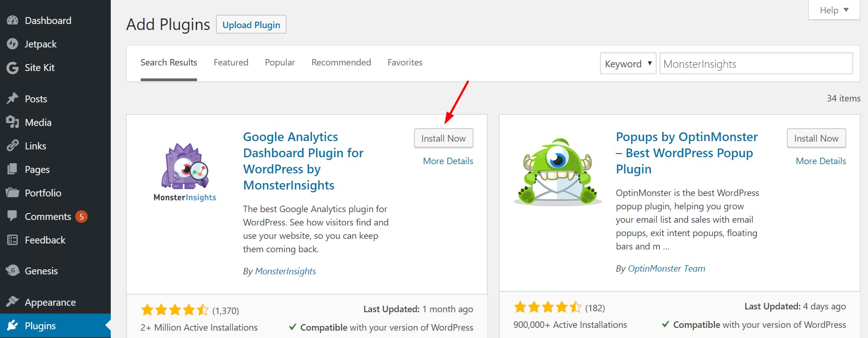Screen dimensions: 868x338
Task: Click the Portfolio folder icon
Action: pos(12,193)
